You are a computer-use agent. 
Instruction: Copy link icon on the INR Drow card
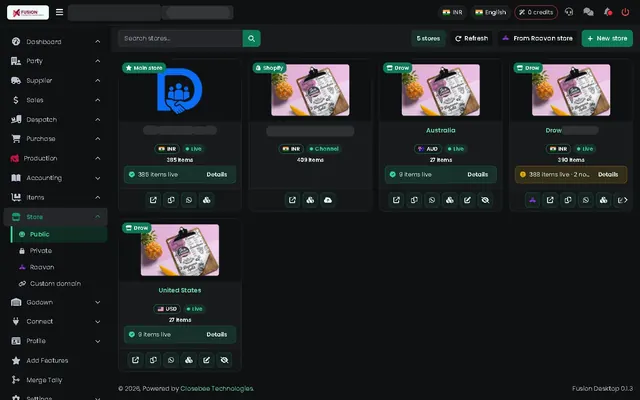click(x=568, y=200)
